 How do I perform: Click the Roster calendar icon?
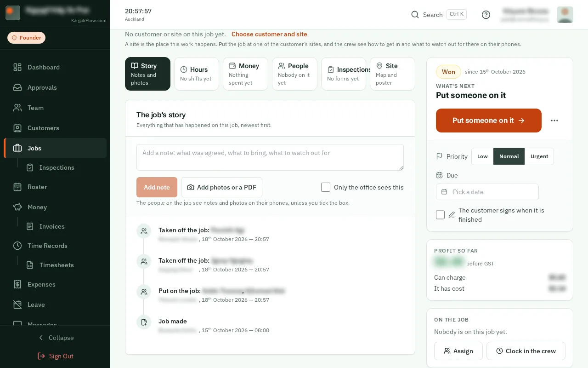coord(17,187)
